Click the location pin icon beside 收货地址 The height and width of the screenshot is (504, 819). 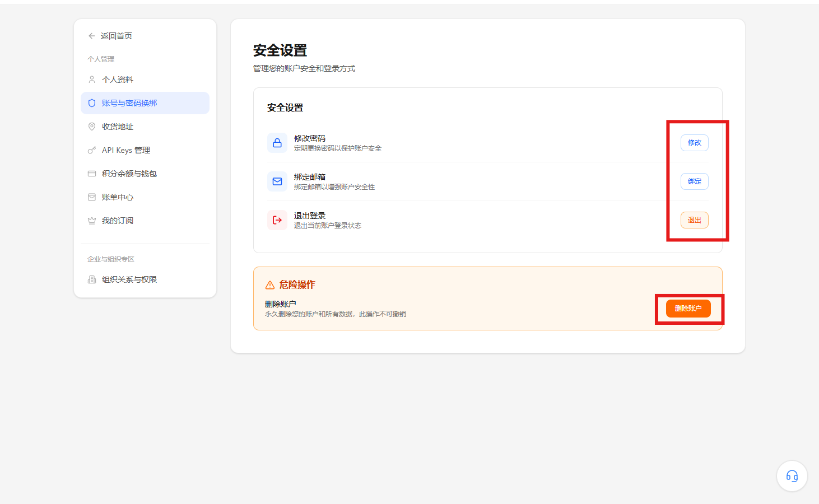point(92,127)
